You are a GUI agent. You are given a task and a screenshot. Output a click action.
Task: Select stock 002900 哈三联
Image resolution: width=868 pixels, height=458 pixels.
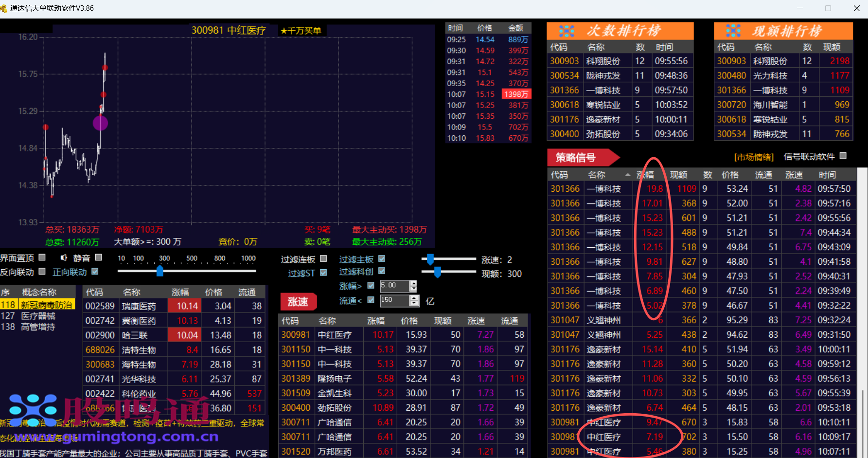click(174, 335)
